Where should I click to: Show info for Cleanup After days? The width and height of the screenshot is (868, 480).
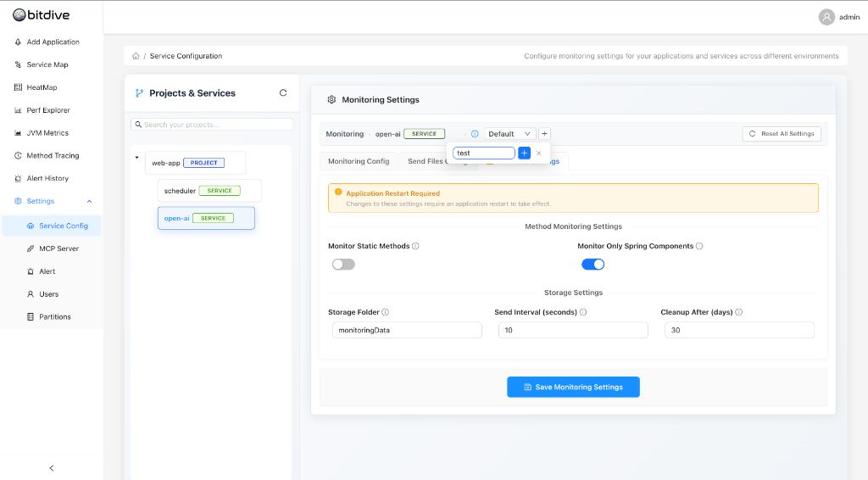click(x=738, y=312)
